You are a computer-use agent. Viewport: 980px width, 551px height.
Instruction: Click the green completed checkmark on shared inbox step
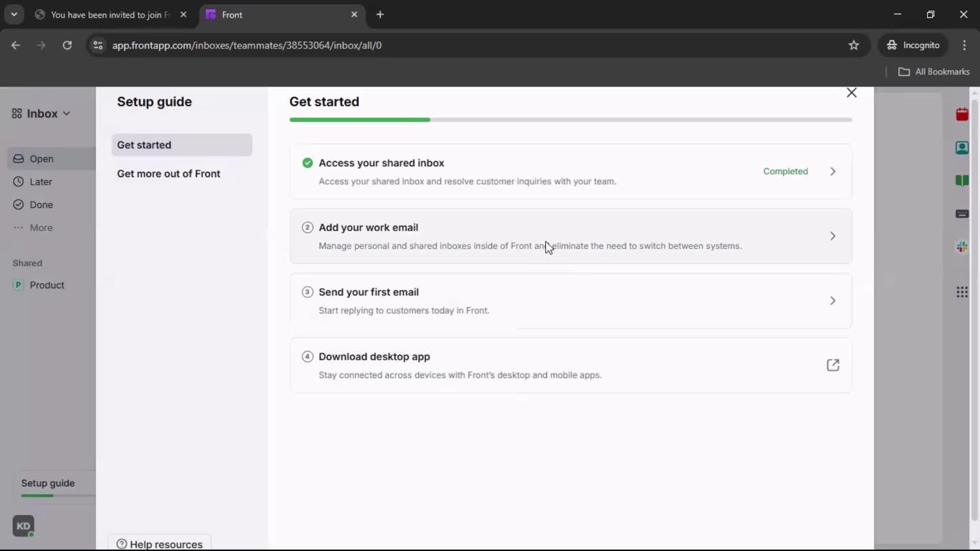point(307,163)
